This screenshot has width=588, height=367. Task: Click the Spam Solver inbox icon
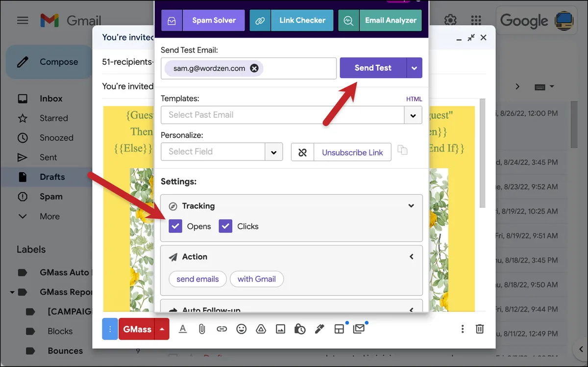171,21
